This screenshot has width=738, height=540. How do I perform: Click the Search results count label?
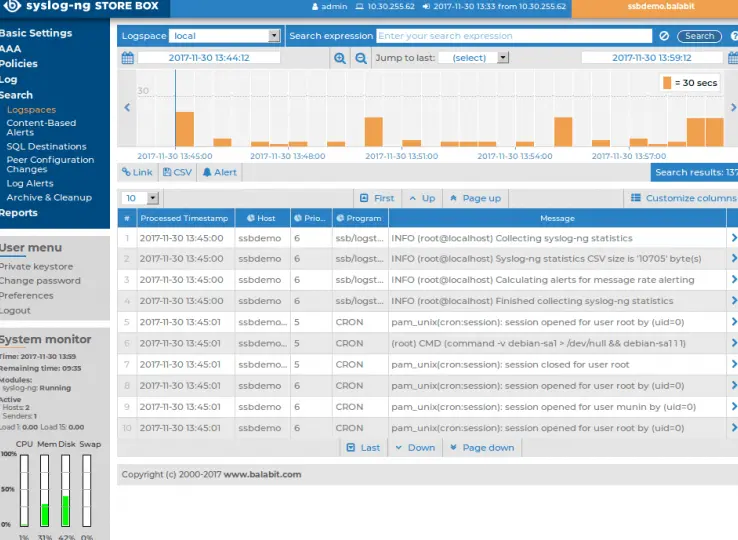pyautogui.click(x=696, y=172)
